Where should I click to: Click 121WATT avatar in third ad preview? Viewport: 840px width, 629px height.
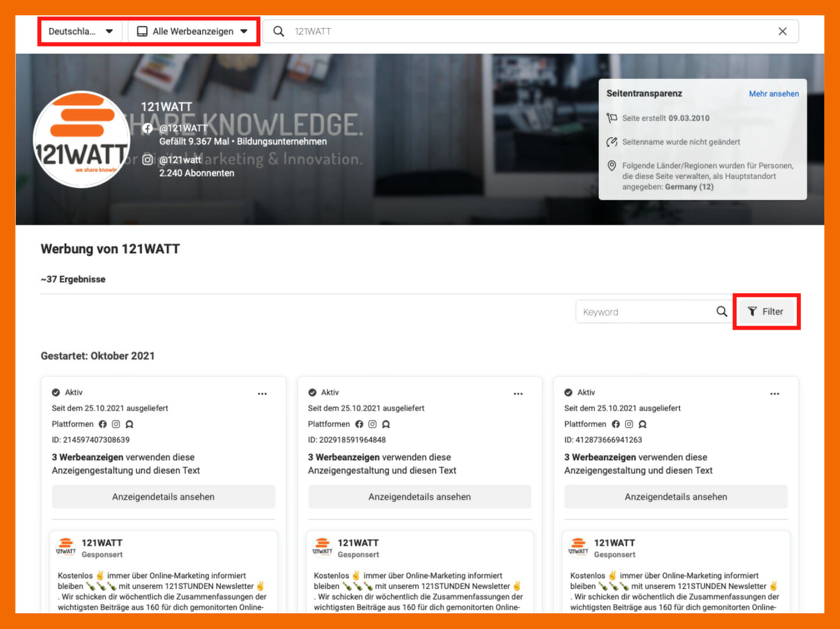click(x=578, y=547)
